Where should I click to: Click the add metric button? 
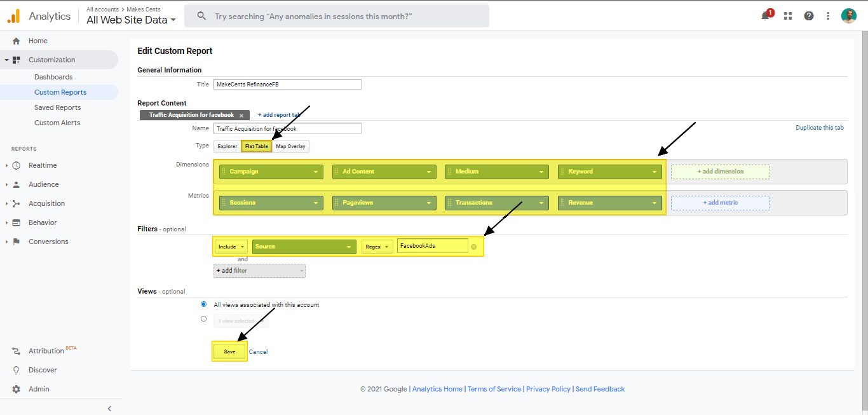tap(721, 203)
